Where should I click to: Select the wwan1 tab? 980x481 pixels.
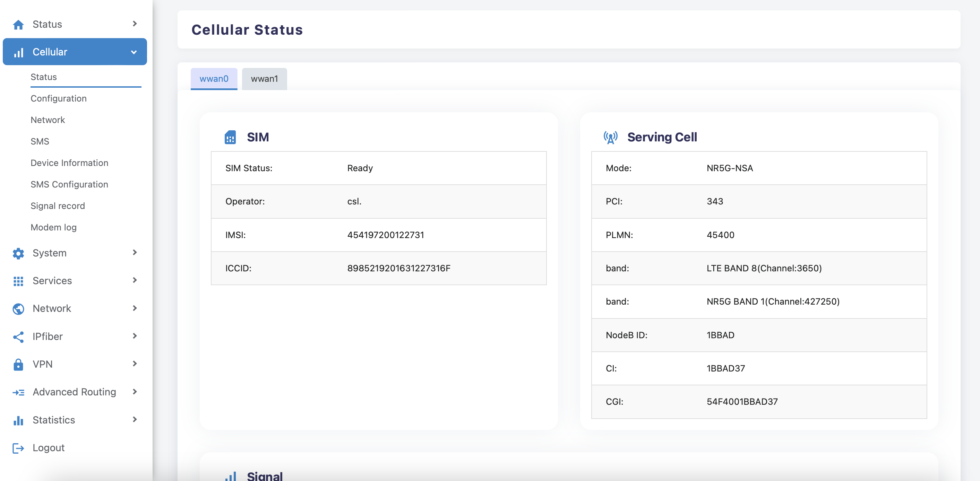263,79
